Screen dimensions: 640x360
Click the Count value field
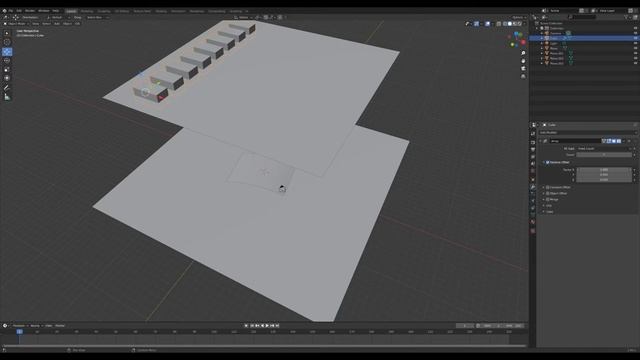point(604,155)
